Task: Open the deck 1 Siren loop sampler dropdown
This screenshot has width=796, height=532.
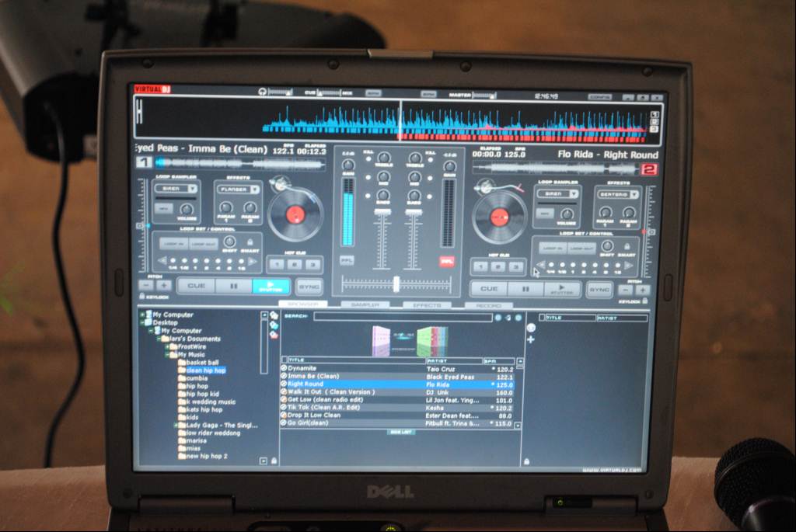Action: click(x=175, y=189)
